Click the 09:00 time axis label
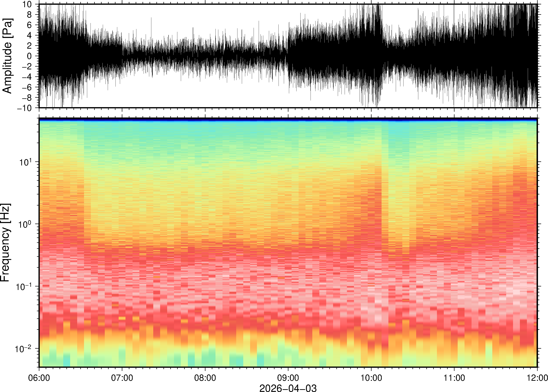 pos(288,378)
